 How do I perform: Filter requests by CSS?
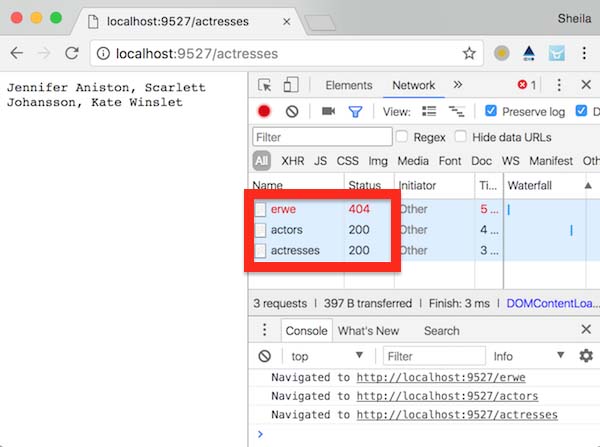(x=347, y=161)
